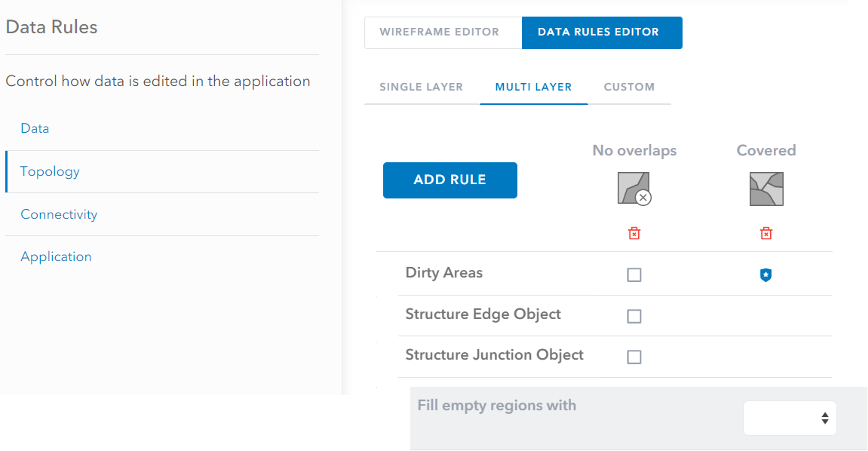Click the shield star icon in Dirty Areas row
Image resolution: width=868 pixels, height=451 pixels.
click(x=766, y=275)
